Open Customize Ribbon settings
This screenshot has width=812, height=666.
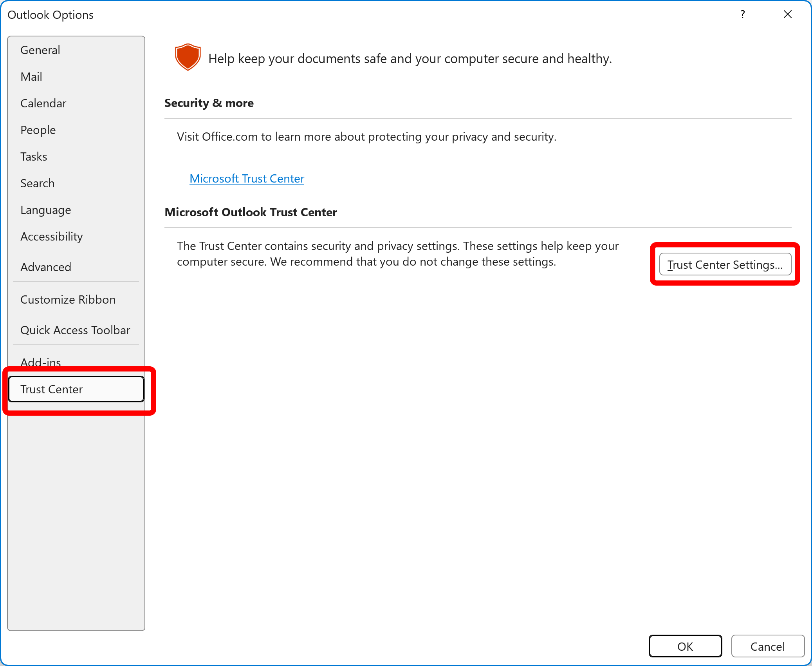(76, 300)
